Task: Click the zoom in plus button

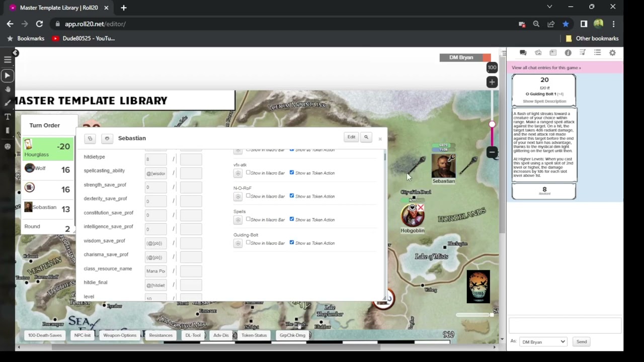Action: point(492,82)
